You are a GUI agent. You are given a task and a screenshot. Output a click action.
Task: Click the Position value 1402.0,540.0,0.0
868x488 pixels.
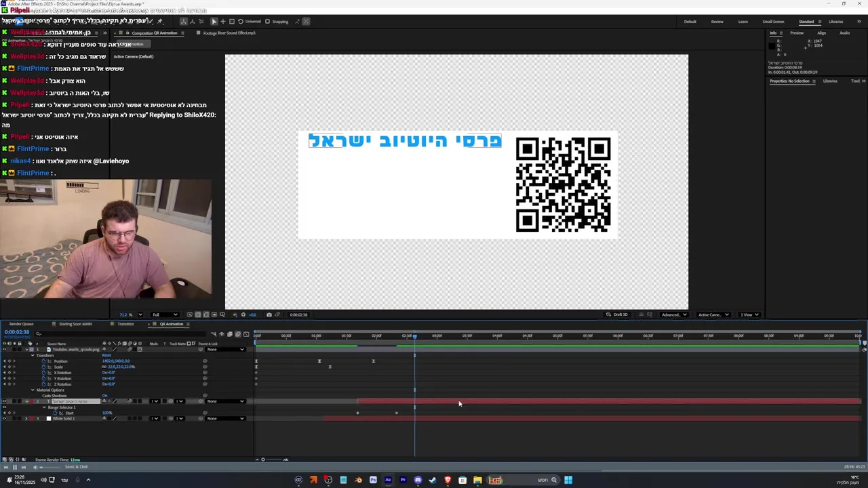pos(116,361)
